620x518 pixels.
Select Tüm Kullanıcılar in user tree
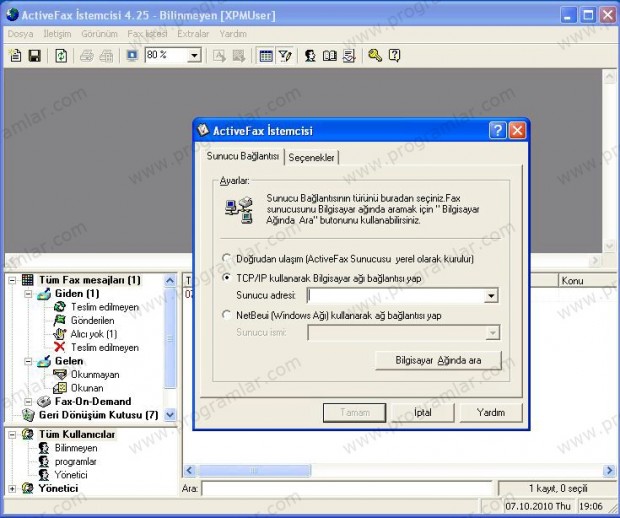point(77,434)
